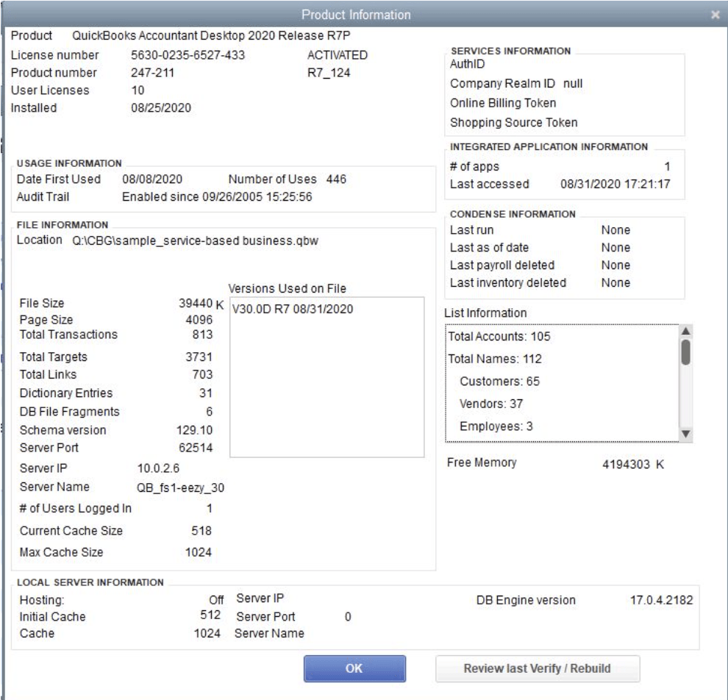Click the Server Port value 62514
Viewport: 728px width, 700px height.
pyautogui.click(x=196, y=448)
